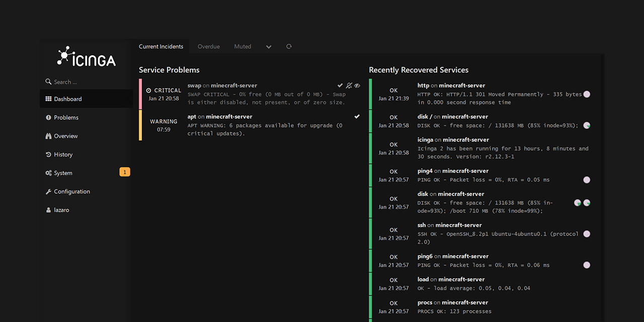Click the refresh icon in the tab bar
644x322 pixels.
pos(289,46)
